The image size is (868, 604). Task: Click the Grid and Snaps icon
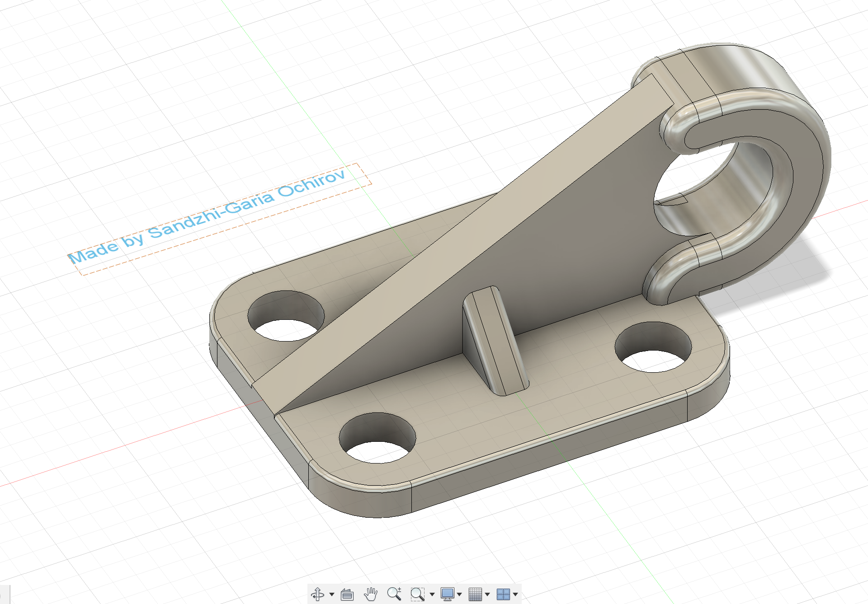coord(475,594)
